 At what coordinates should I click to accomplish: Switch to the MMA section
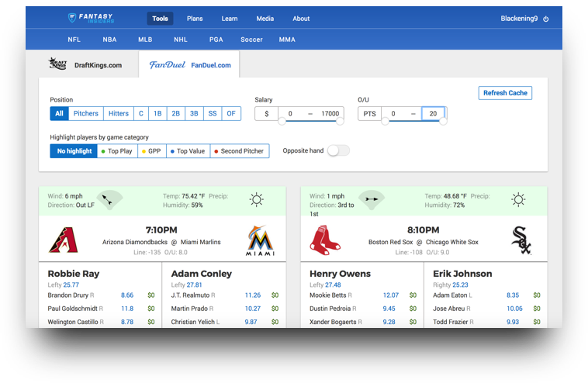pos(287,40)
